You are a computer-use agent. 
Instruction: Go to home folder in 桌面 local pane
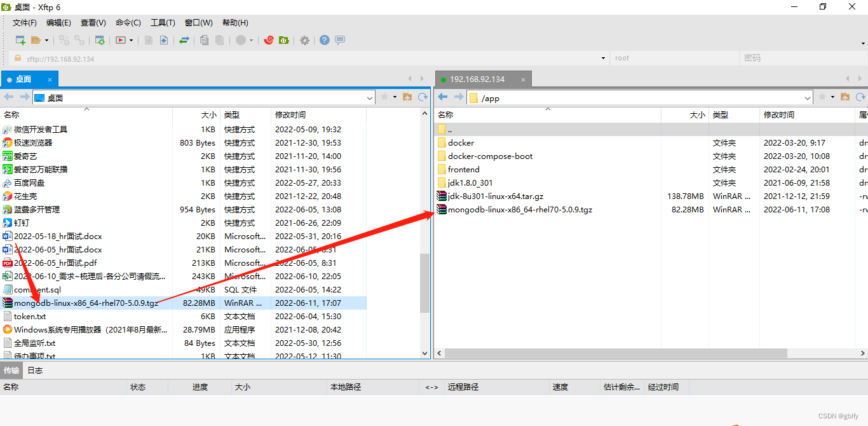(407, 97)
